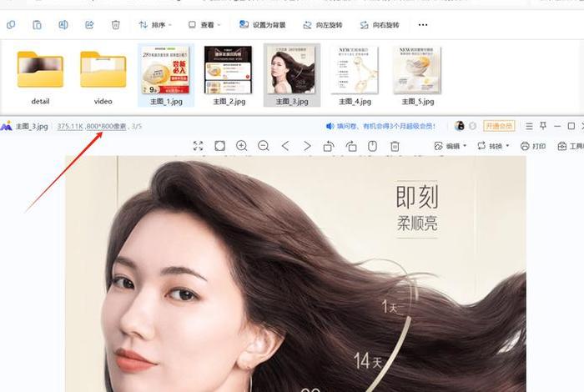
Task: Click 向左旋转 rotate left
Action: pos(323,25)
